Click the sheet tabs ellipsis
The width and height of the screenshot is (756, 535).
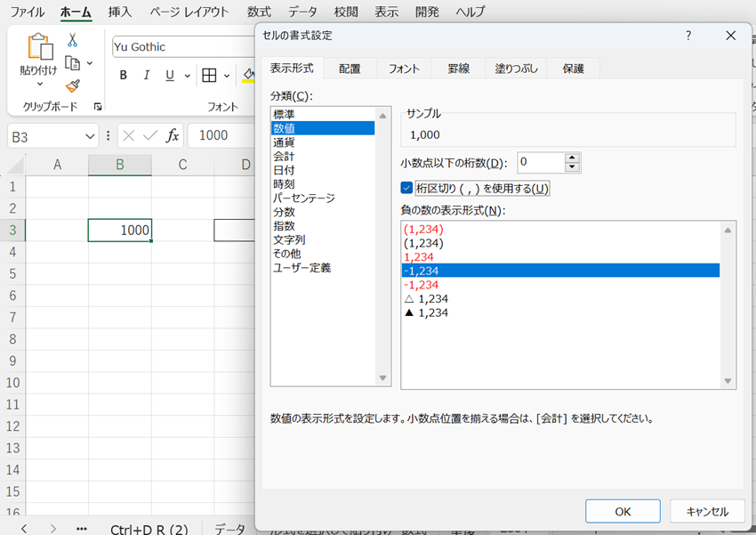pyautogui.click(x=82, y=529)
